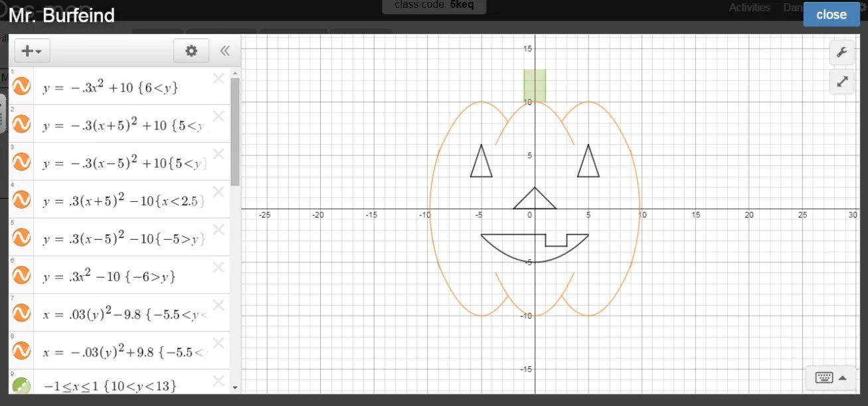
Task: Click the scrollbar down arrow in expression list
Action: (235, 387)
